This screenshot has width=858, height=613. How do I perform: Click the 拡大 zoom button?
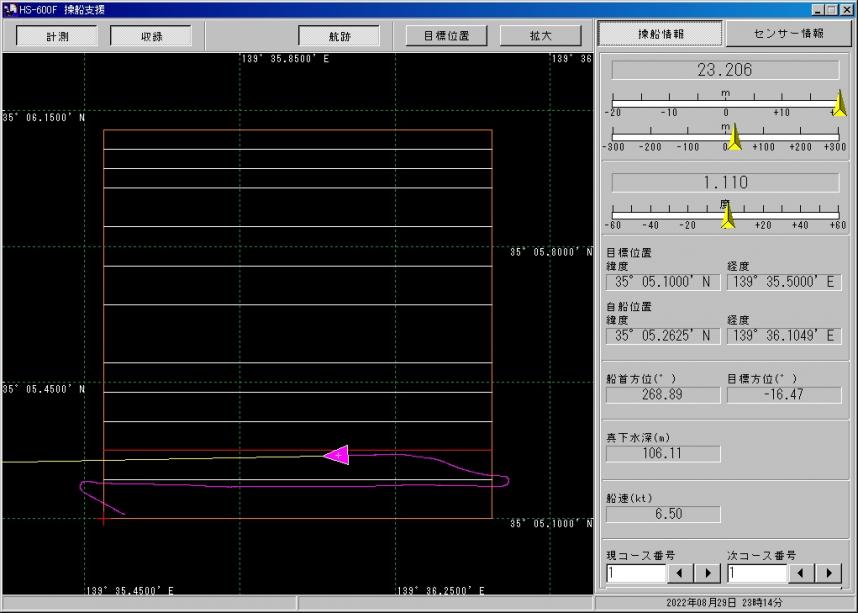[541, 36]
